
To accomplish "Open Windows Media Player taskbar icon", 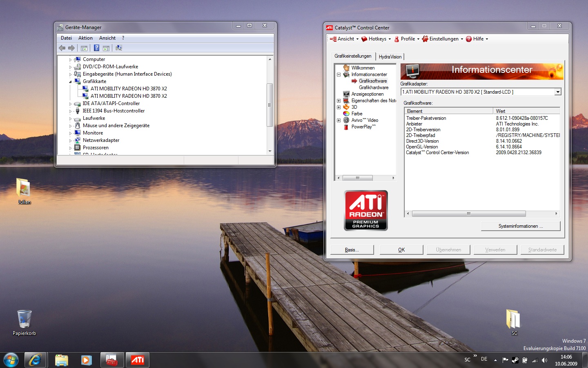I will point(86,360).
